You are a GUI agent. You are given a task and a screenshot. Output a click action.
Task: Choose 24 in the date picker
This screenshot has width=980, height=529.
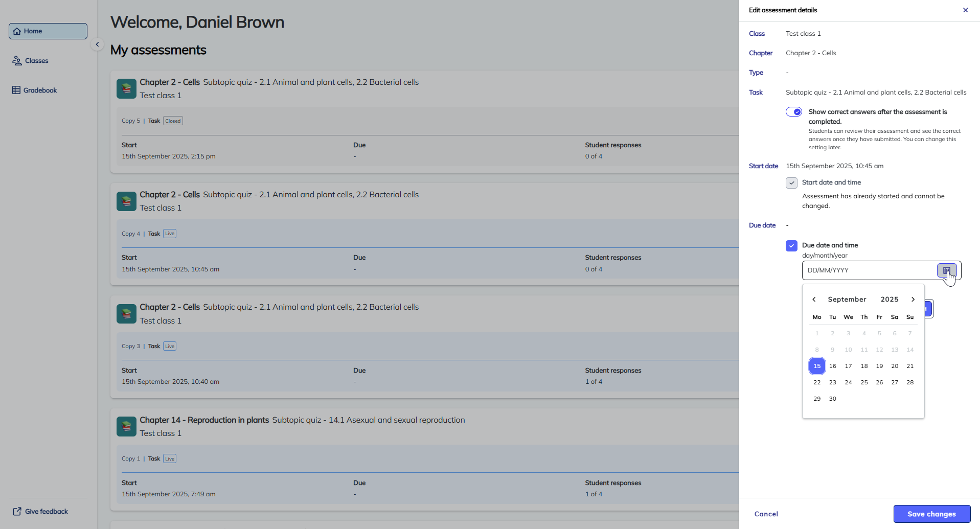[x=848, y=382]
